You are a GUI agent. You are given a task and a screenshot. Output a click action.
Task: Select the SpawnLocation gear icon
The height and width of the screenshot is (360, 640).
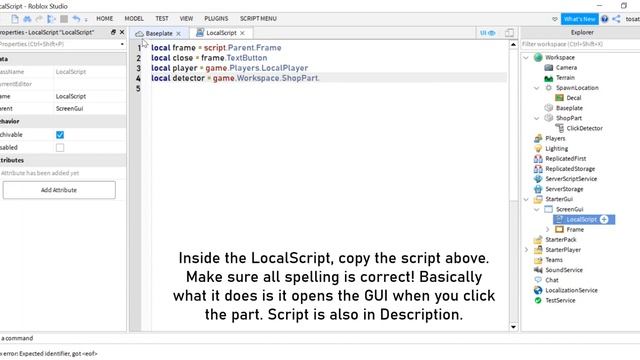[549, 88]
